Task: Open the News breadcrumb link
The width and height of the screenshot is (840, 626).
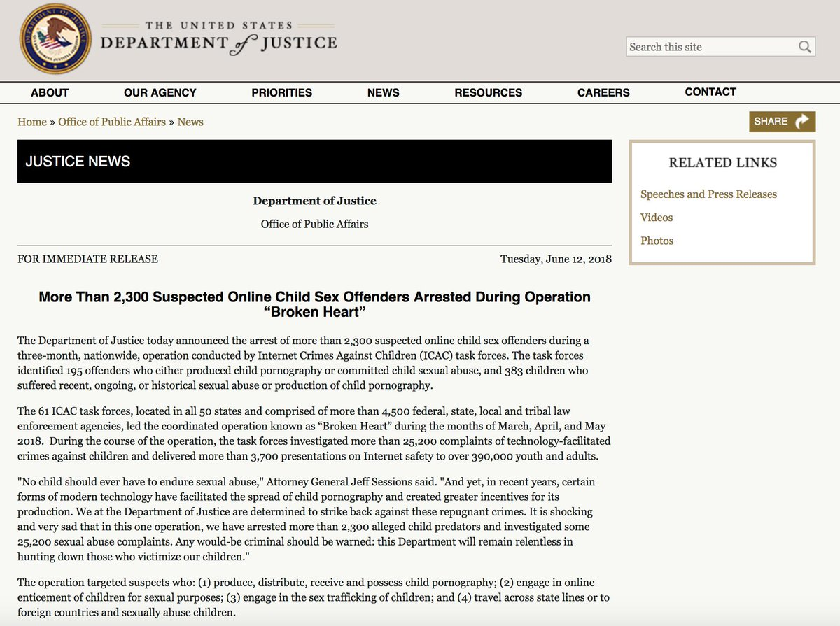Action: coord(190,122)
